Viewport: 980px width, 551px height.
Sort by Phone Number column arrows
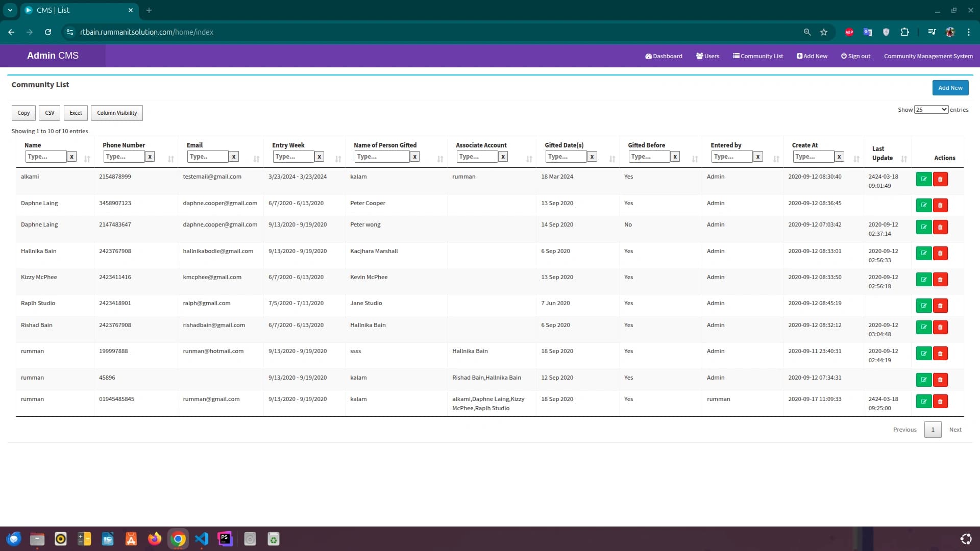[x=171, y=159]
